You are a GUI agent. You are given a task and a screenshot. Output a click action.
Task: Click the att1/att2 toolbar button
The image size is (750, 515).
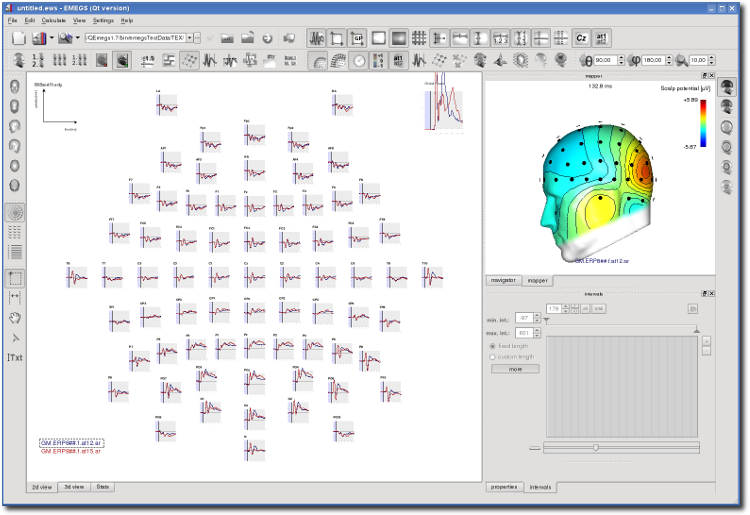coord(603,38)
